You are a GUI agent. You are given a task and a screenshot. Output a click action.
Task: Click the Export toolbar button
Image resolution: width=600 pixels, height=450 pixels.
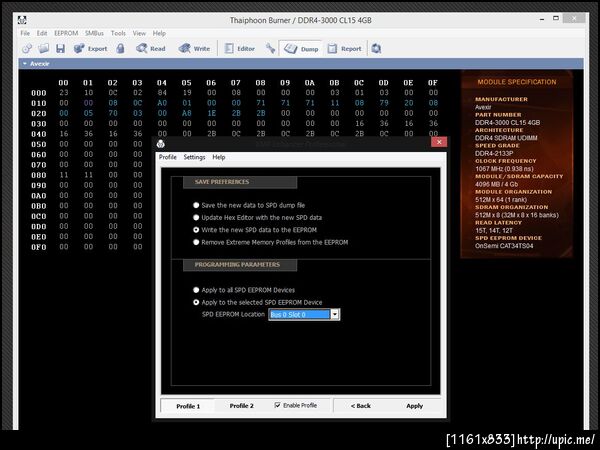(91, 49)
